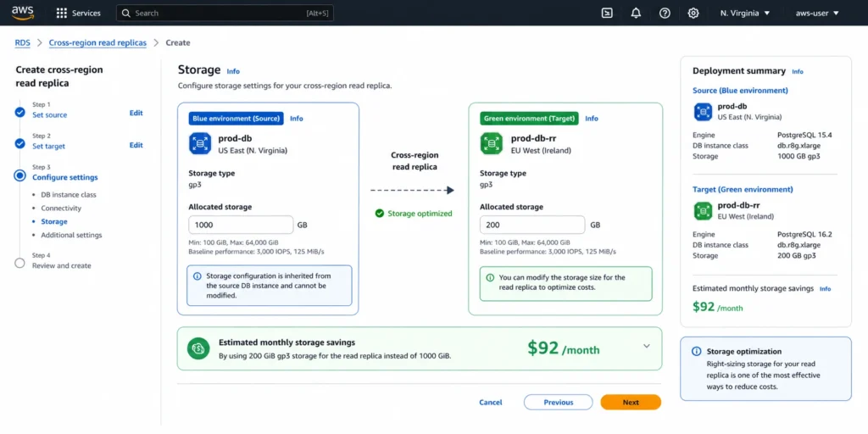This screenshot has width=868, height=434.
Task: Click the PostgreSQL 16.2 engine value
Action: click(804, 234)
